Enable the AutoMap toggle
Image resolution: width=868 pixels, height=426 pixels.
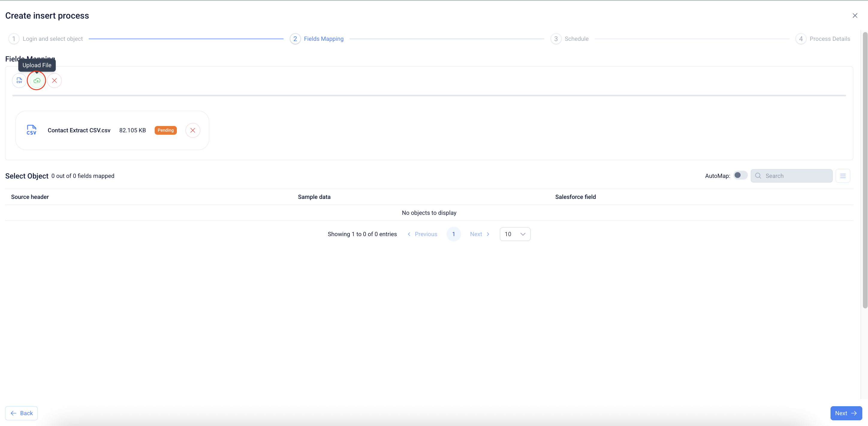click(x=740, y=175)
